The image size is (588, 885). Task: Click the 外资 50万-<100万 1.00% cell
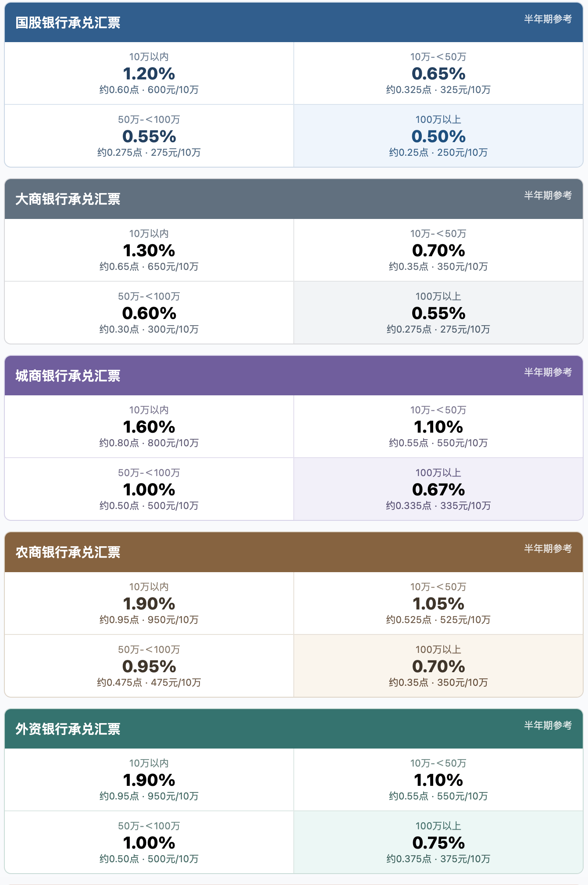(149, 842)
